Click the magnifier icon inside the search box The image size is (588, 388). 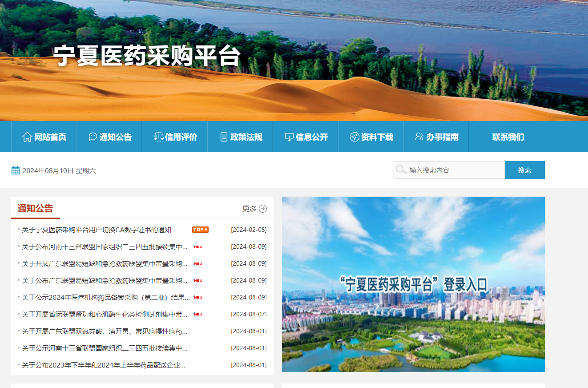402,170
